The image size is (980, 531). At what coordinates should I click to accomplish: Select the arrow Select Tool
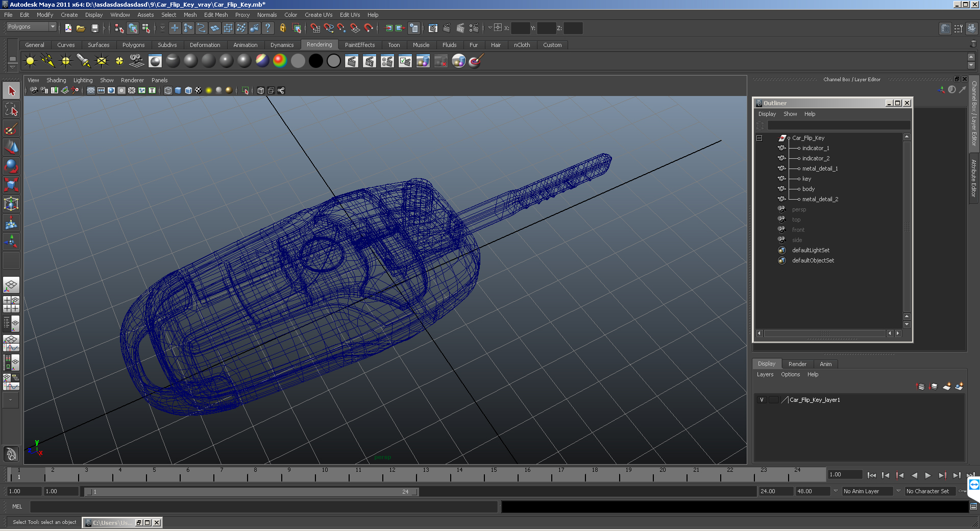point(11,91)
